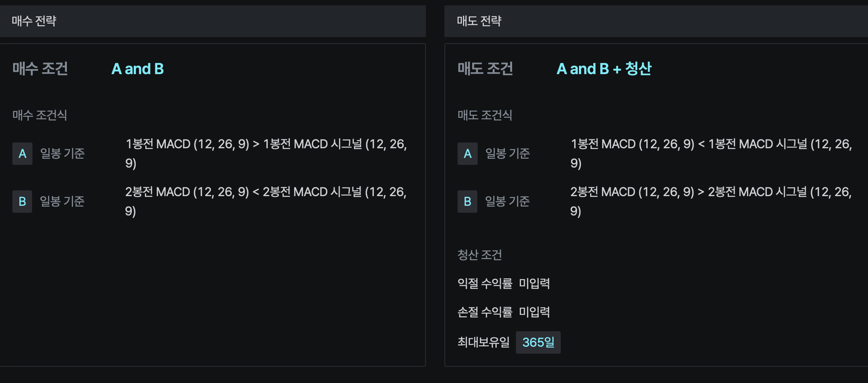Click the 매수 조건식 section heading
Image resolution: width=868 pixels, height=383 pixels.
coord(40,115)
